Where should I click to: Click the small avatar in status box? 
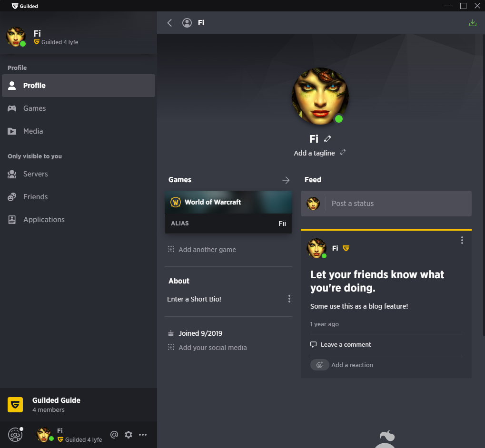pyautogui.click(x=313, y=204)
